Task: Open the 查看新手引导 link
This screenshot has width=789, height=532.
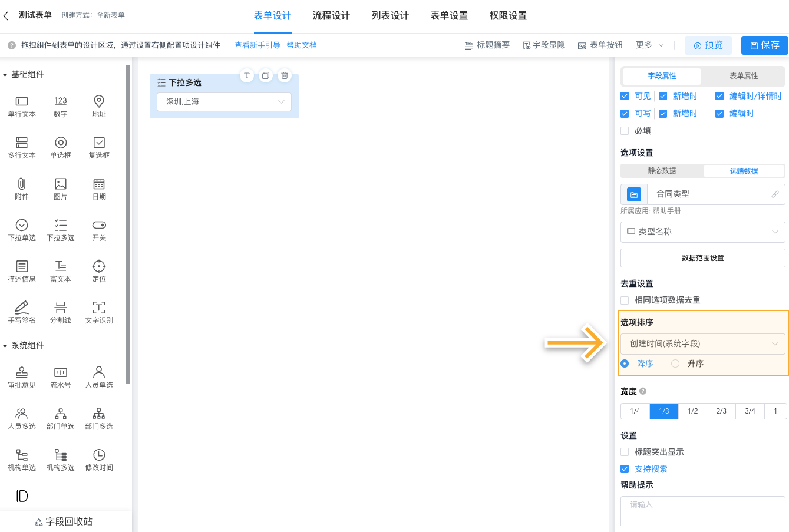Action: 256,45
